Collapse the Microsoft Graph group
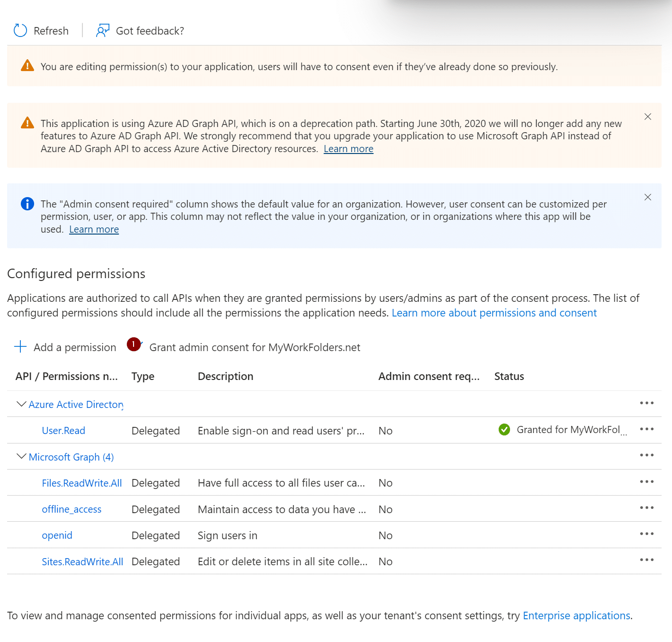This screenshot has width=672, height=642. (21, 456)
